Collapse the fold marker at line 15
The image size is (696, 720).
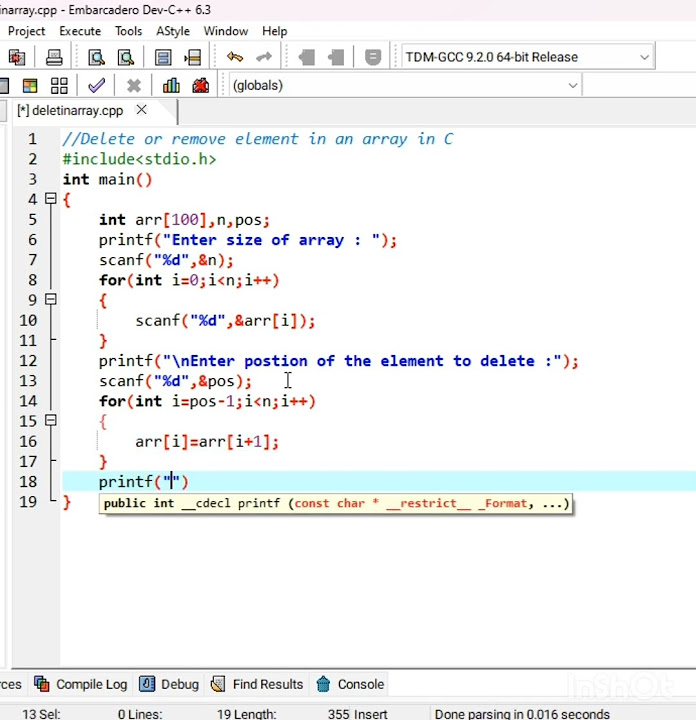pos(51,420)
